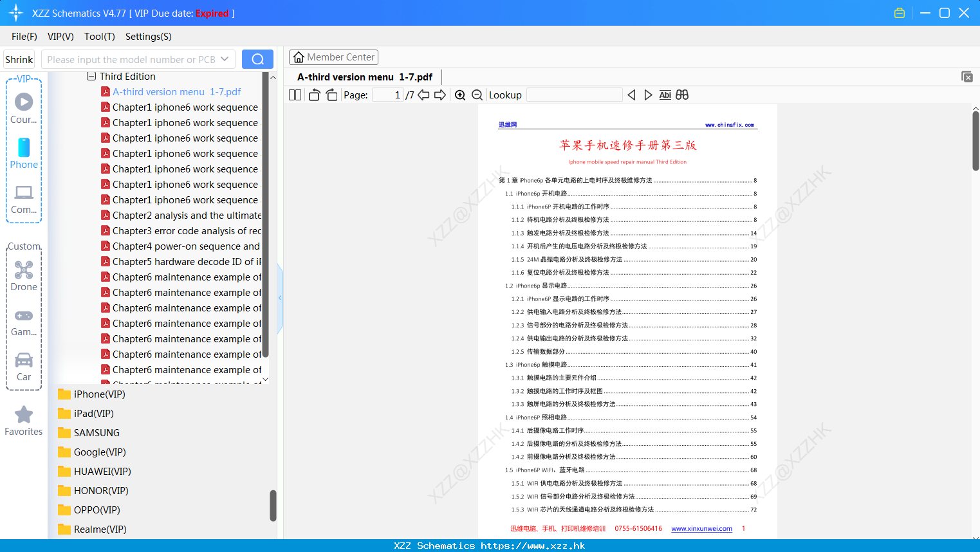Open the model number dropdown arrow
The width and height of the screenshot is (980, 552).
click(225, 59)
